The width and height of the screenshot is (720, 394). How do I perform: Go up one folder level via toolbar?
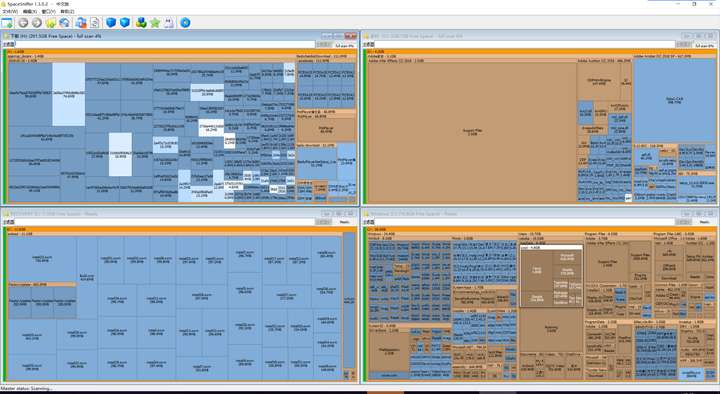(x=51, y=23)
